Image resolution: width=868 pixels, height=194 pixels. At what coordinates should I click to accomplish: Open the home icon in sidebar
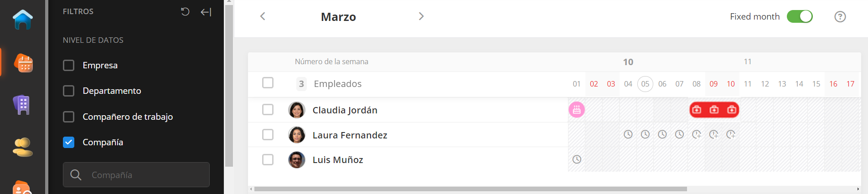click(22, 19)
